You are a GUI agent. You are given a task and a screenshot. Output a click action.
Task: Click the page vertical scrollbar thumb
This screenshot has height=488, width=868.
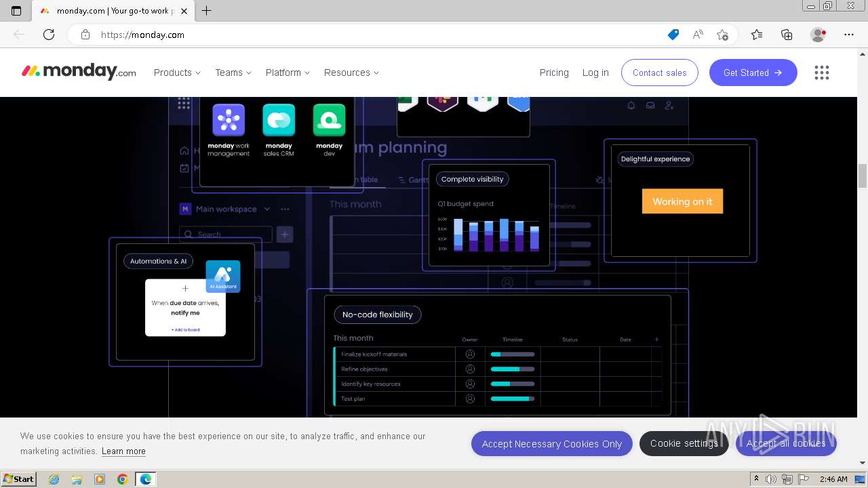click(x=863, y=176)
